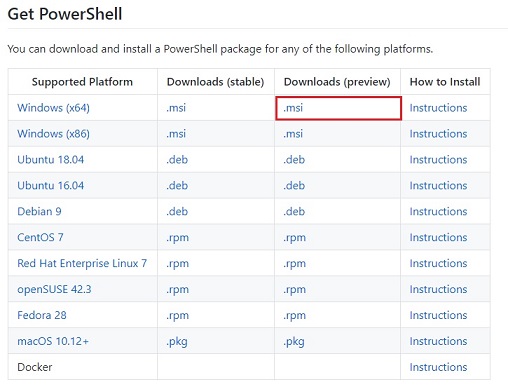This screenshot has width=508, height=387.
Task: Download the macOS stable .pkg
Action: (x=177, y=342)
